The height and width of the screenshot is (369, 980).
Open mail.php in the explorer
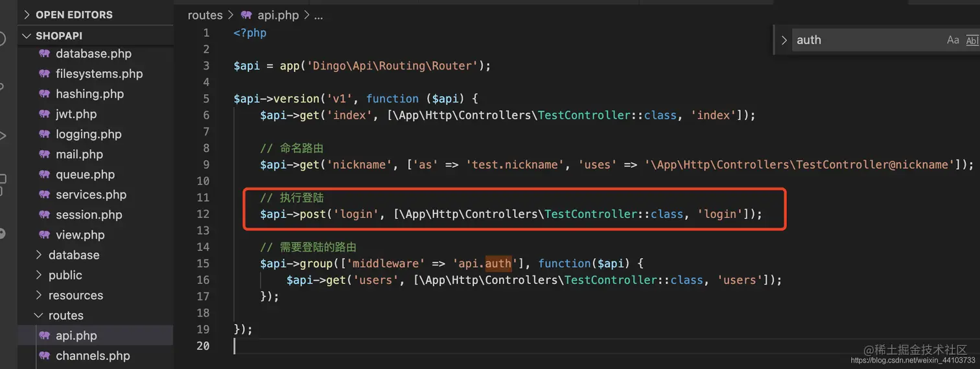(79, 154)
